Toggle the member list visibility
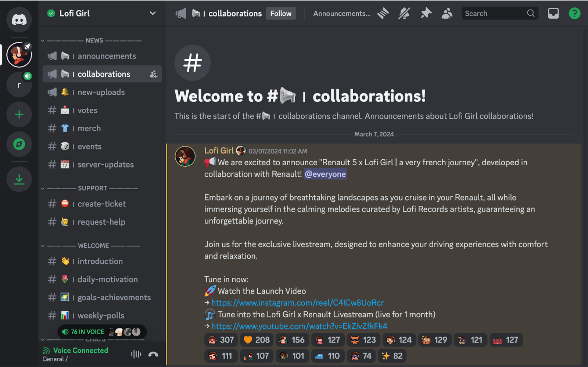Image resolution: width=588 pixels, height=367 pixels. [x=447, y=13]
